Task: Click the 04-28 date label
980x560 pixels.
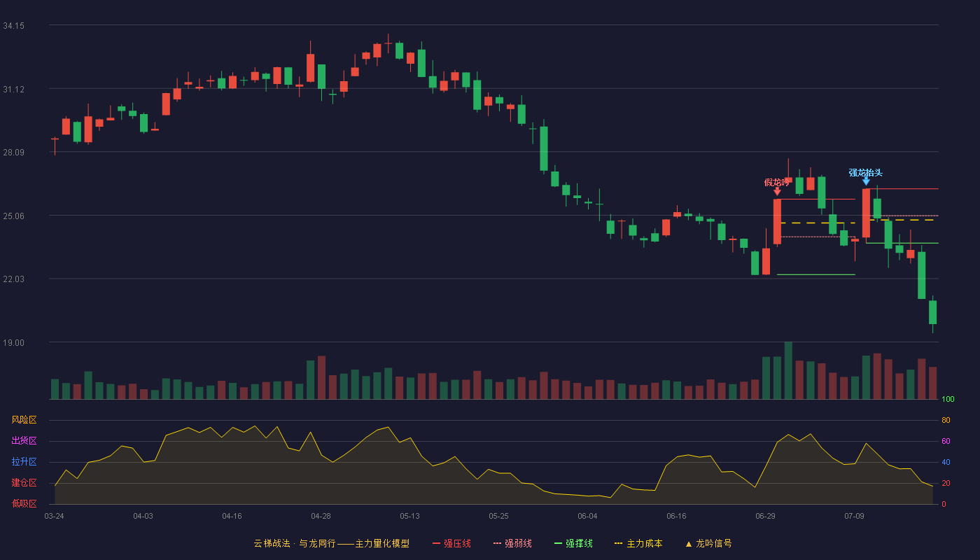Action: pos(321,516)
